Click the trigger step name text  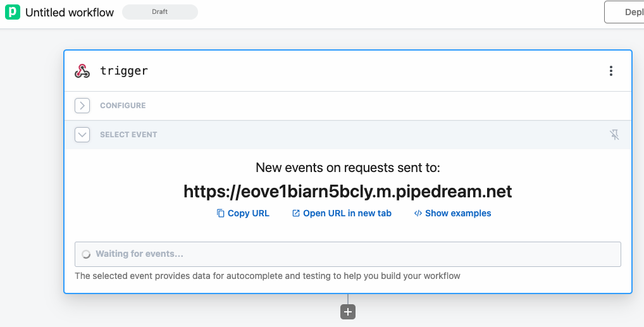[124, 71]
